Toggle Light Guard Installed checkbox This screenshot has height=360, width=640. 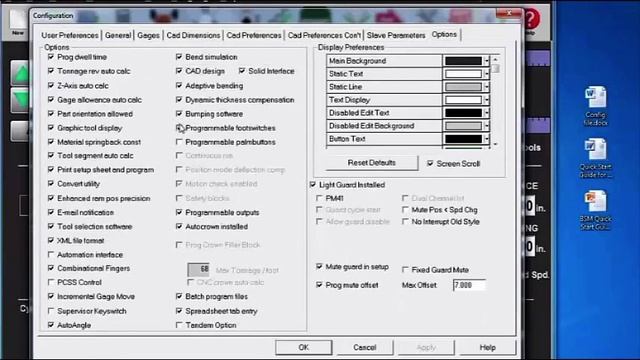click(x=313, y=185)
